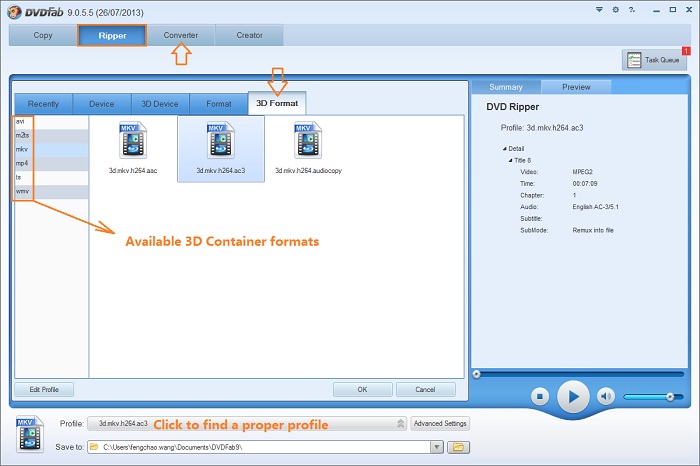Viewport: 700px width, 466px height.
Task: Mute the preview audio speaker icon
Action: click(606, 396)
